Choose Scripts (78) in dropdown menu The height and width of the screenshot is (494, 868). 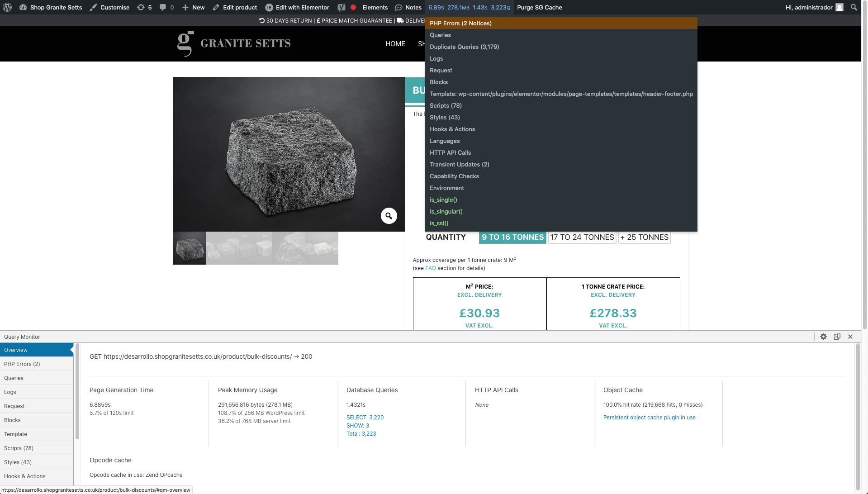pyautogui.click(x=561, y=105)
